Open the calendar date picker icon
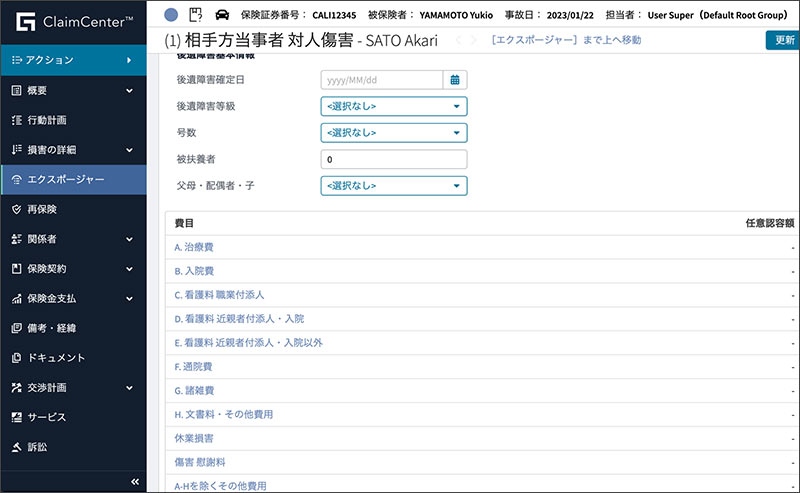This screenshot has width=800, height=493. [x=455, y=80]
